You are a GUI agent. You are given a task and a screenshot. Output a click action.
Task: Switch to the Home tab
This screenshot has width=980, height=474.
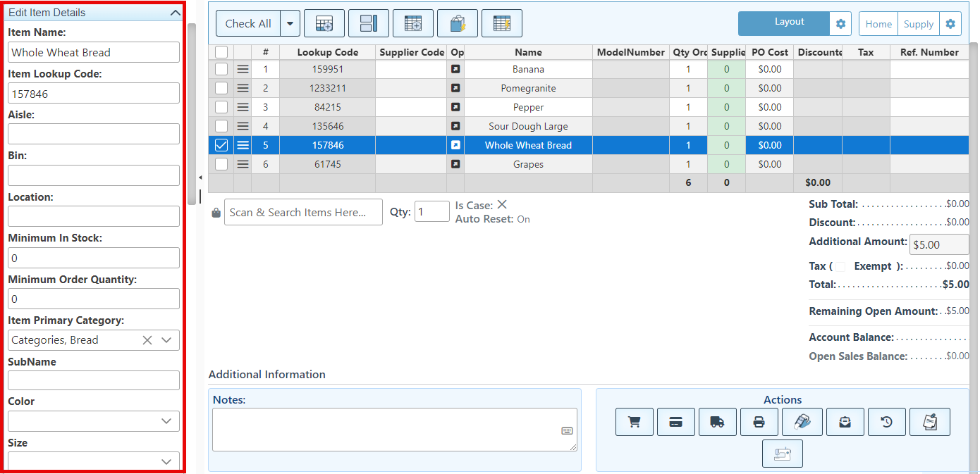(878, 24)
